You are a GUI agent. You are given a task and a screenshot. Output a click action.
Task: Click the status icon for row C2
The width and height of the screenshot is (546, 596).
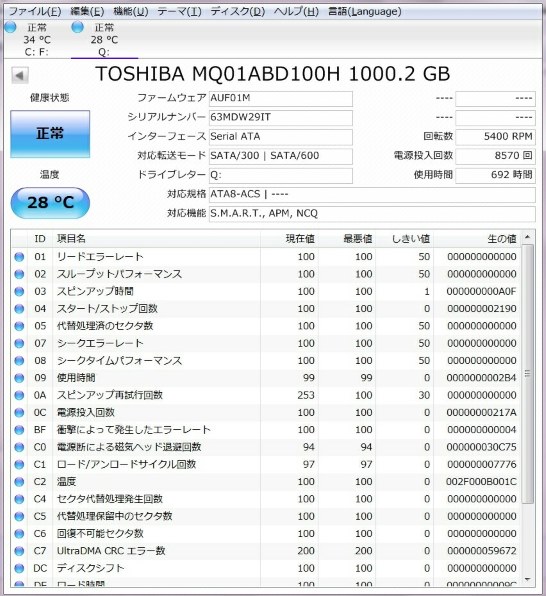coord(19,482)
